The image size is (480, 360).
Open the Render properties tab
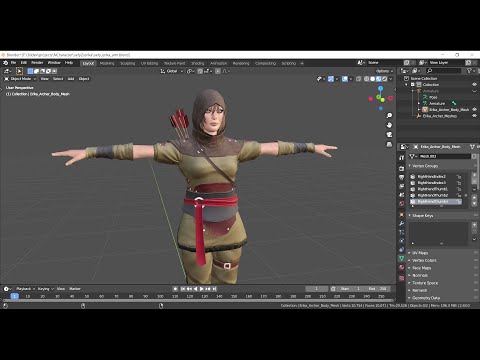click(x=402, y=169)
